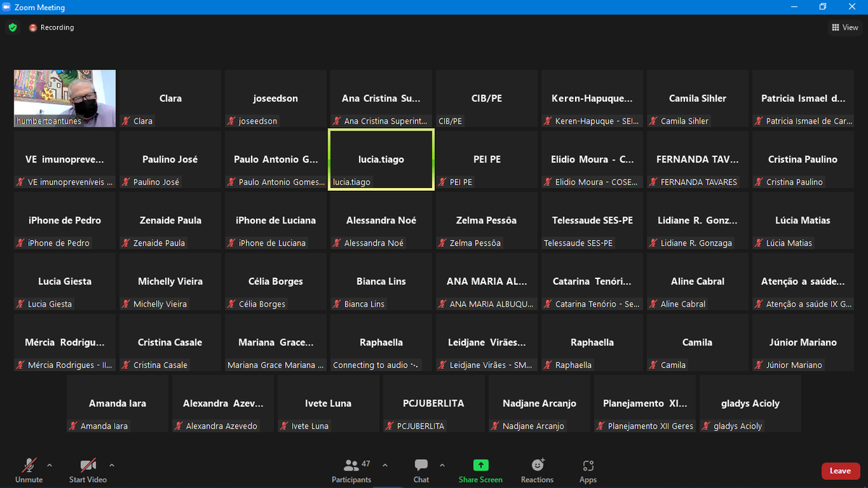Open the Participants panel
The height and width of the screenshot is (488, 868).
tap(352, 471)
